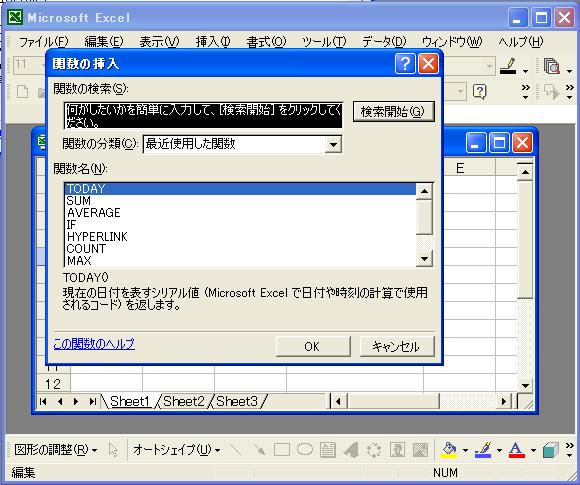
Task: Click the 検索開始 search start button
Action: 393,111
